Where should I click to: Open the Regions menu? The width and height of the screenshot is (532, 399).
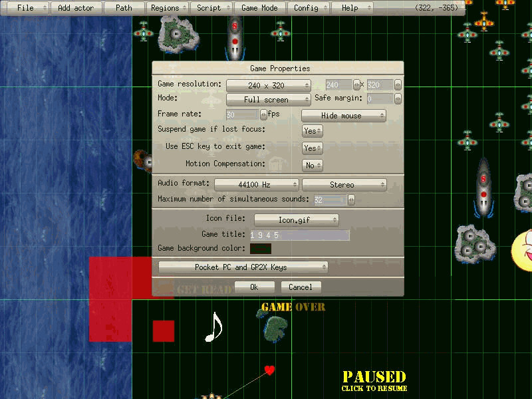click(168, 8)
